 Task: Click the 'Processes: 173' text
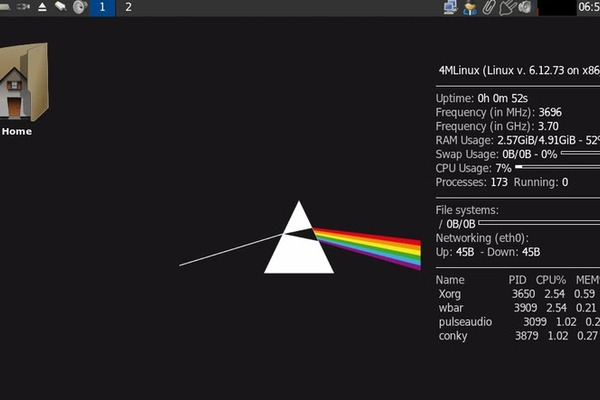[x=471, y=182]
